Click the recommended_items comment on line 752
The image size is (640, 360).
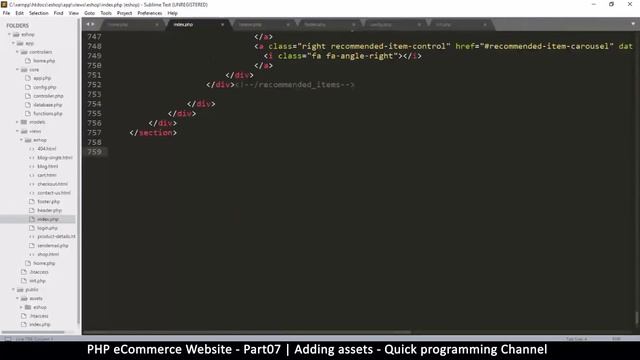click(295, 84)
